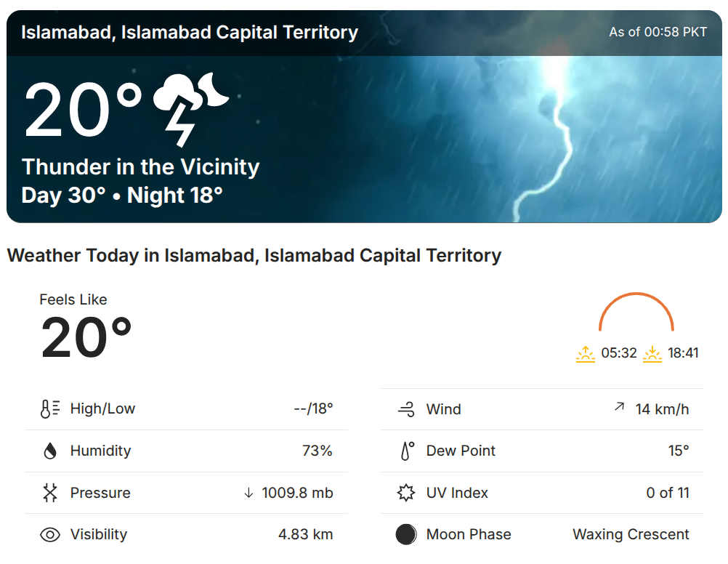This screenshot has width=728, height=564.
Task: Click the Pressure arrows icon
Action: [x=49, y=493]
